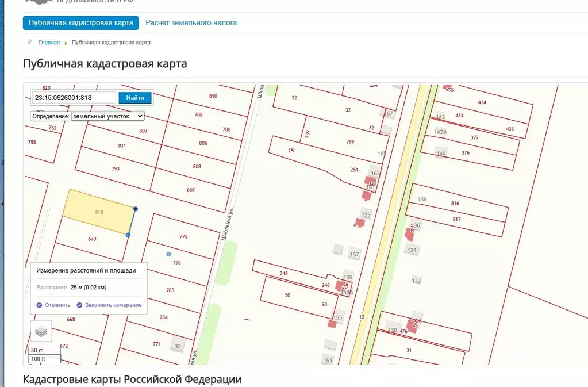Click 'Закончить измерение' link

click(x=113, y=305)
